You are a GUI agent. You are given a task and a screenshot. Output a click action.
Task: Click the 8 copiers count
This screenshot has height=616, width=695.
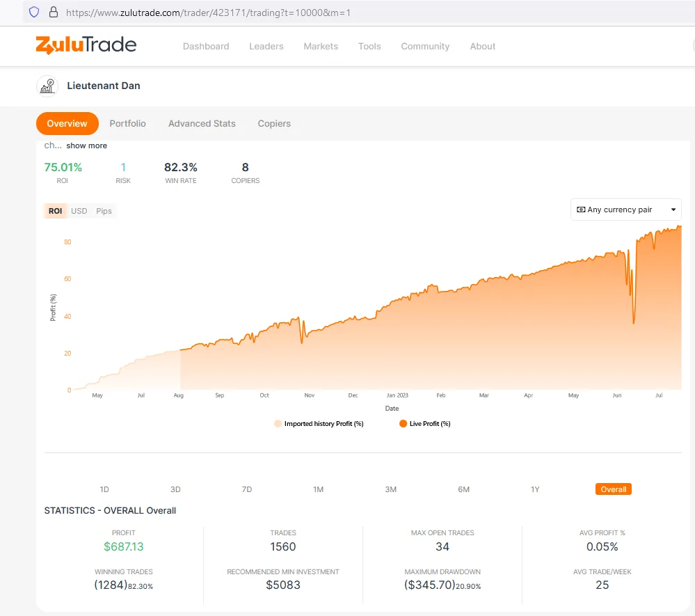click(245, 167)
